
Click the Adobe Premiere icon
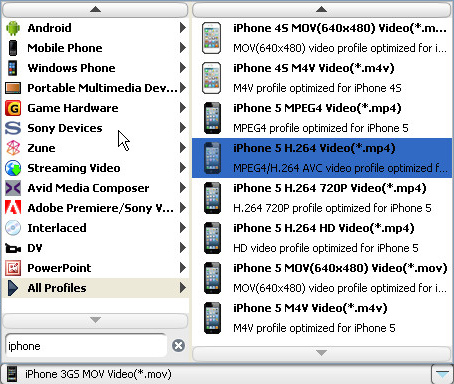(13, 208)
